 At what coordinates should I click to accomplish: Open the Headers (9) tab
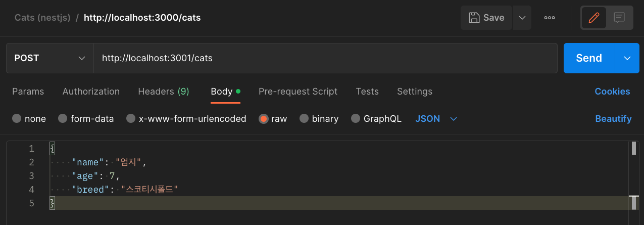tap(163, 92)
